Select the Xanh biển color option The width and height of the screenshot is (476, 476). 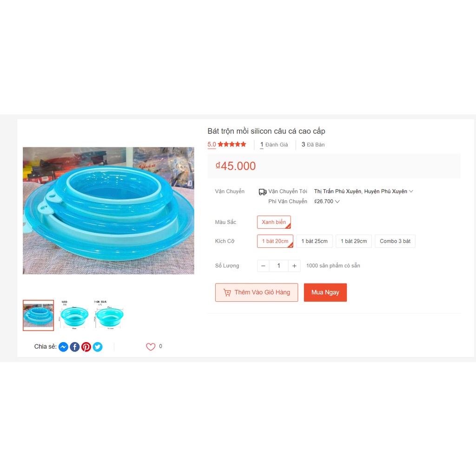point(274,222)
